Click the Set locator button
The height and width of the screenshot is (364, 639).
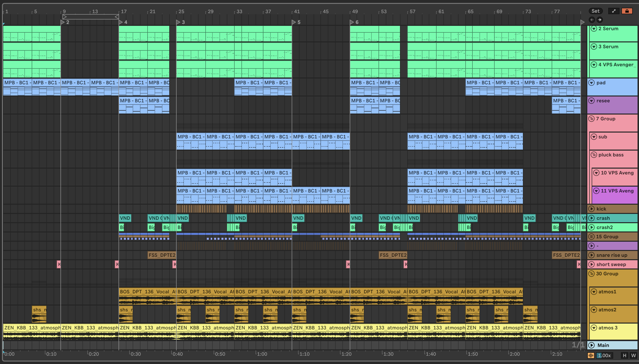point(596,11)
